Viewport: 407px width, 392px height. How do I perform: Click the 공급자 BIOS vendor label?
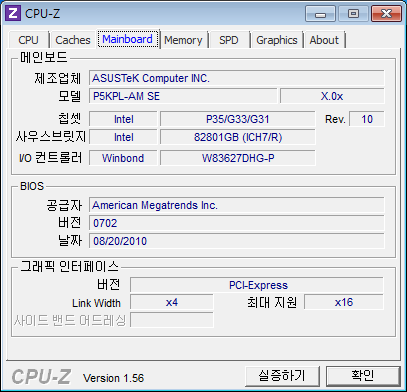pyautogui.click(x=64, y=205)
